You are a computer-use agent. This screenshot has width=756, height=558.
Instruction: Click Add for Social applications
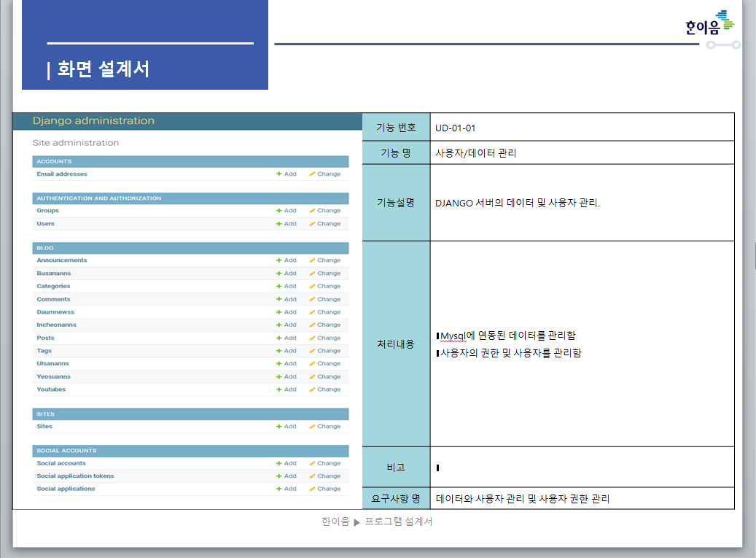click(287, 489)
